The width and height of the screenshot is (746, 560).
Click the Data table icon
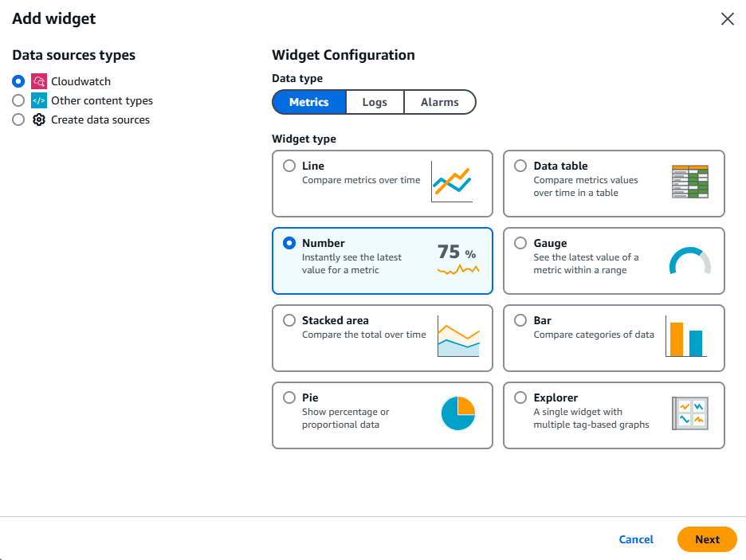(x=690, y=181)
